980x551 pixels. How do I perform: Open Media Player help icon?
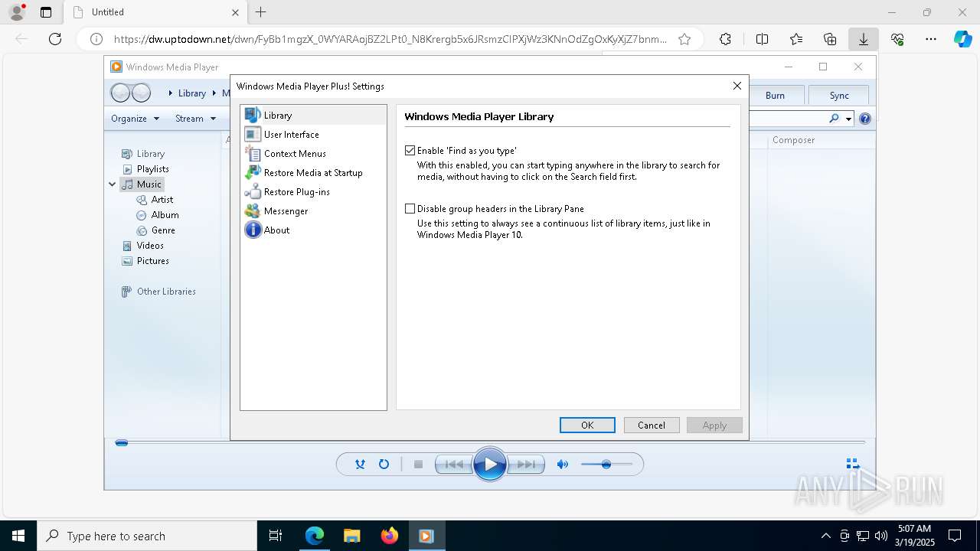point(865,119)
